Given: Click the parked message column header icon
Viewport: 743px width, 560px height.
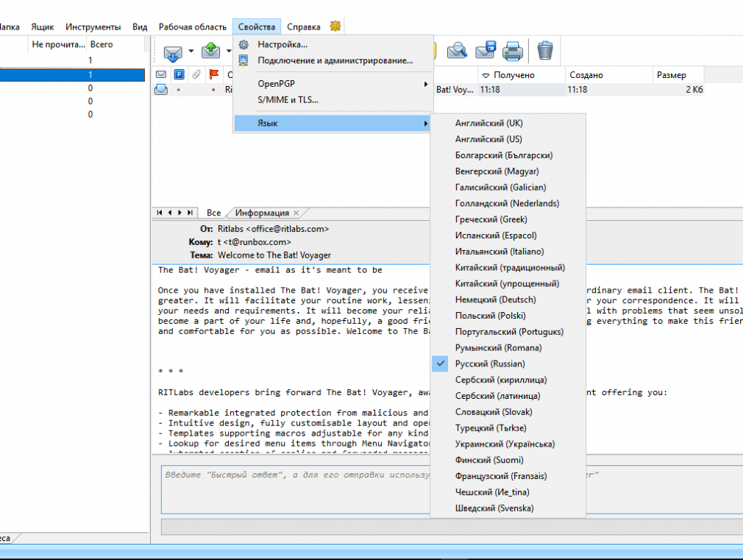Looking at the screenshot, I should point(179,74).
